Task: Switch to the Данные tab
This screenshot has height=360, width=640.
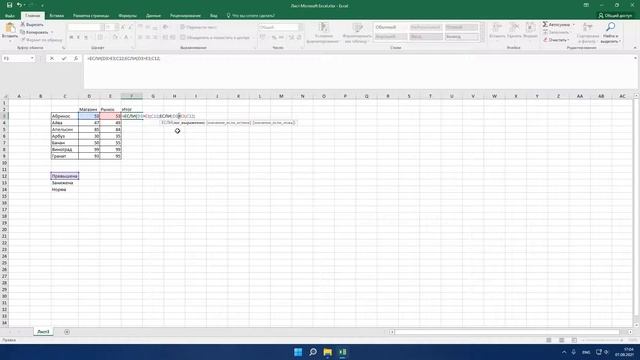Action: [x=153, y=16]
